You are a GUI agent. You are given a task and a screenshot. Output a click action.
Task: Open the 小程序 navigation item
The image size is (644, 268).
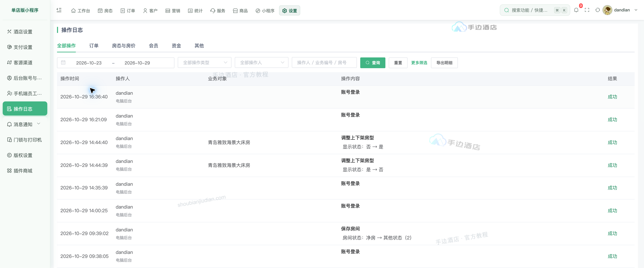point(265,11)
